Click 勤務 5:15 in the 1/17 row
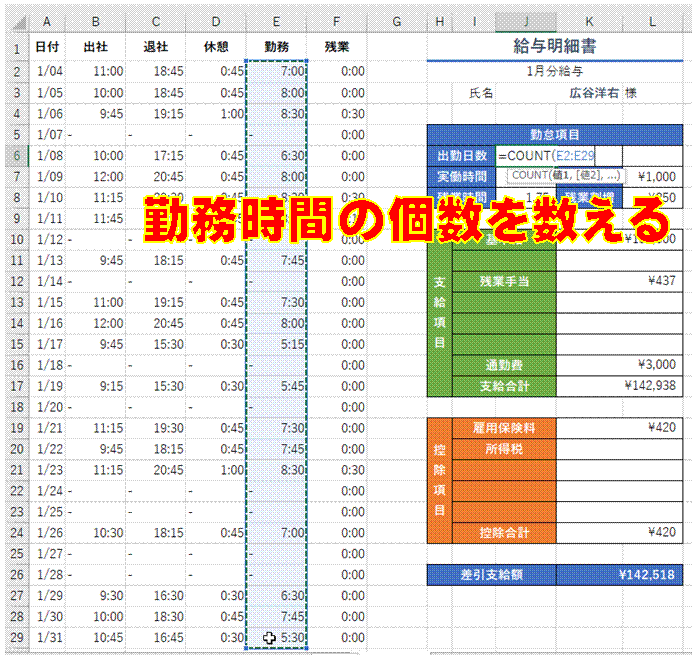The image size is (698, 663). [276, 344]
